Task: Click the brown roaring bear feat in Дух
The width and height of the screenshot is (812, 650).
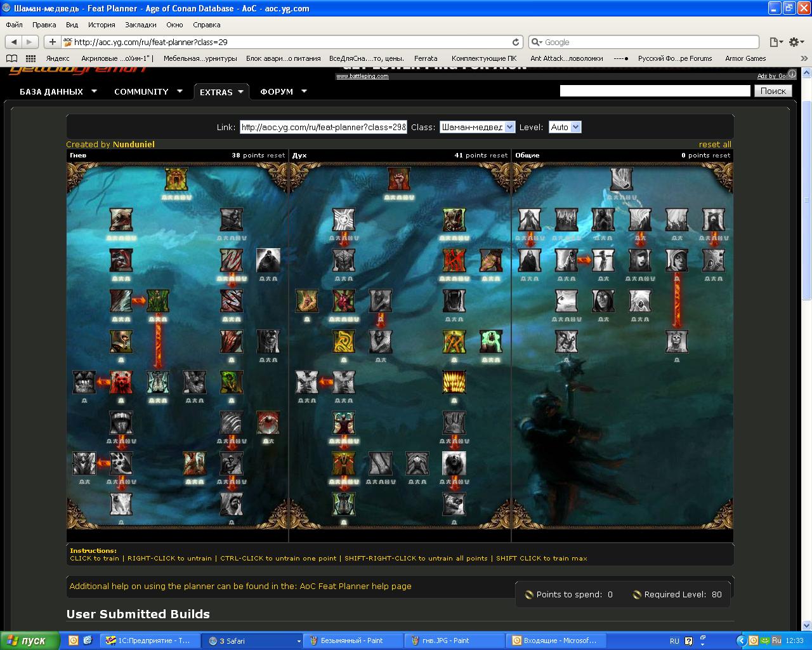Action: coord(454,220)
